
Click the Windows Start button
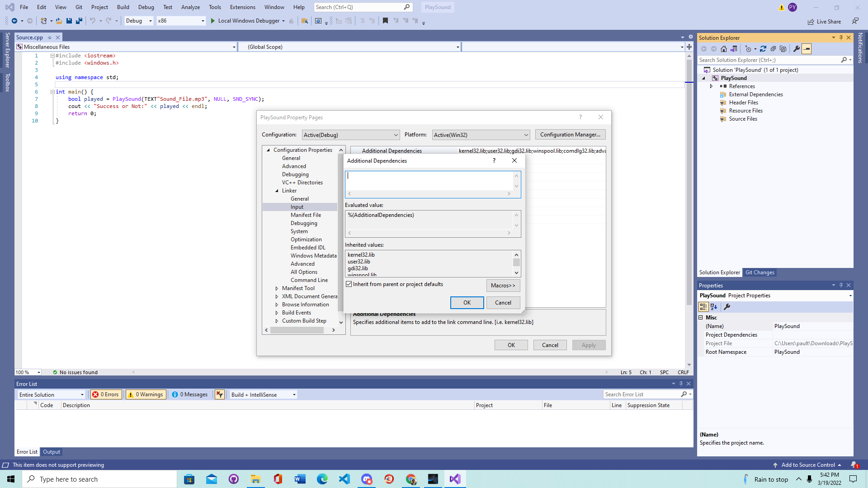(x=11, y=479)
